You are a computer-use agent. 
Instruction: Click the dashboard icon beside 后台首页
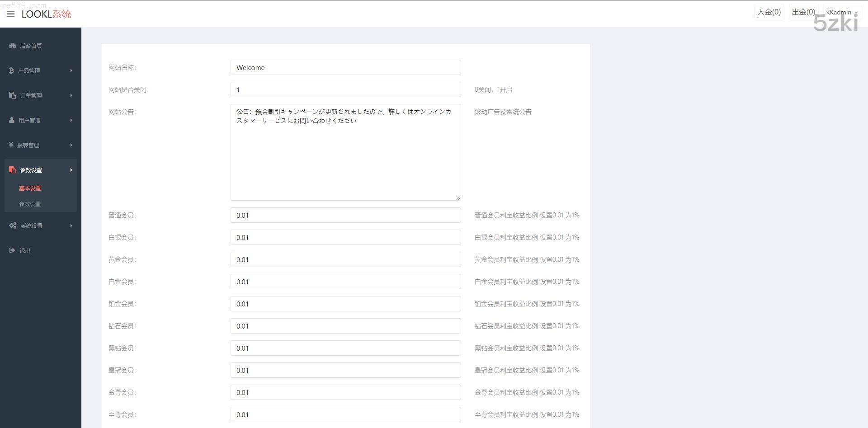coord(12,46)
